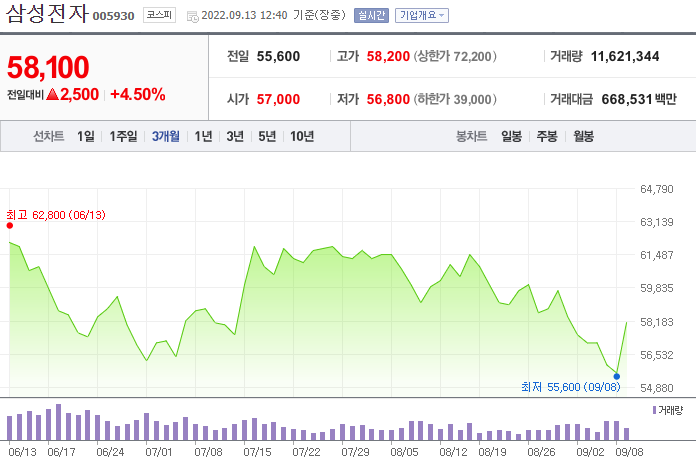The height and width of the screenshot is (463, 696).
Task: Switch to 일봉 candle chart
Action: coord(511,136)
